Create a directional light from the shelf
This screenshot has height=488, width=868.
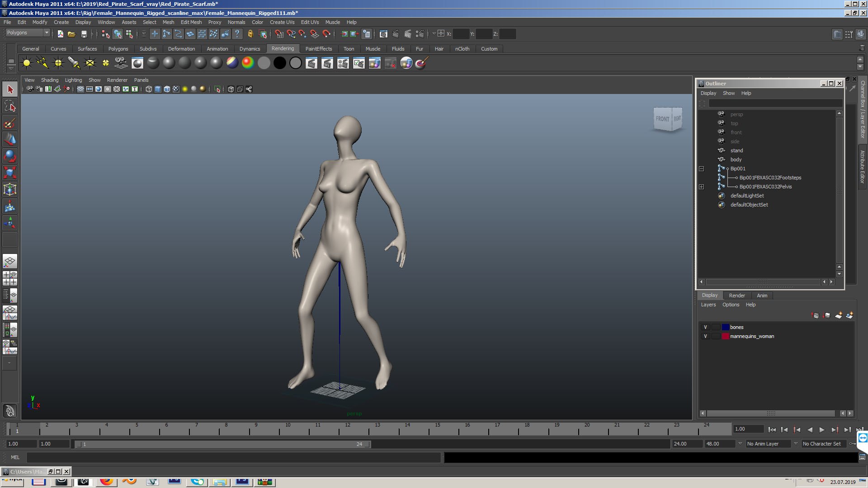42,63
